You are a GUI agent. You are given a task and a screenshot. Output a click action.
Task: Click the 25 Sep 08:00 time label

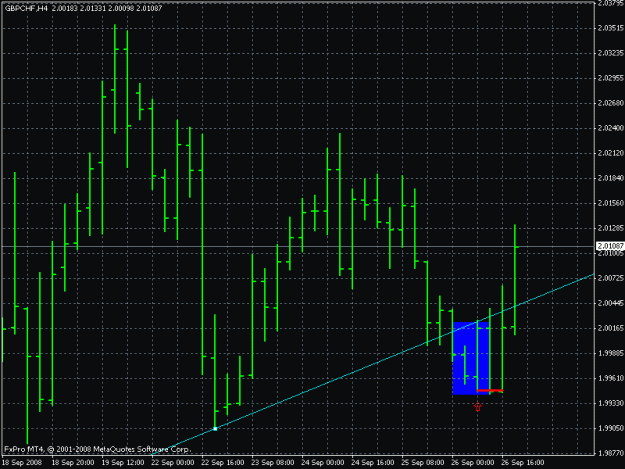(423, 463)
